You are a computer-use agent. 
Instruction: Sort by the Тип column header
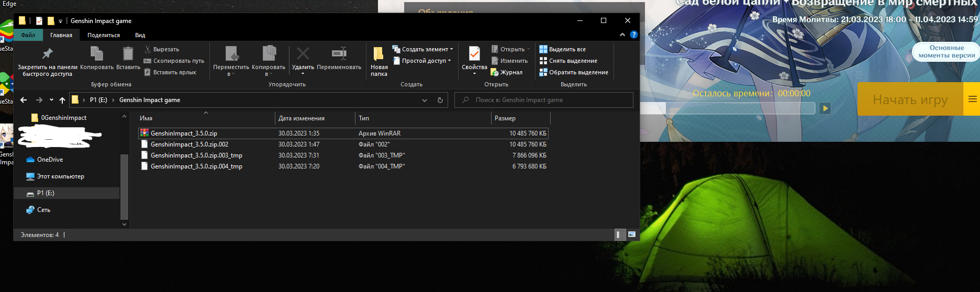click(x=364, y=118)
